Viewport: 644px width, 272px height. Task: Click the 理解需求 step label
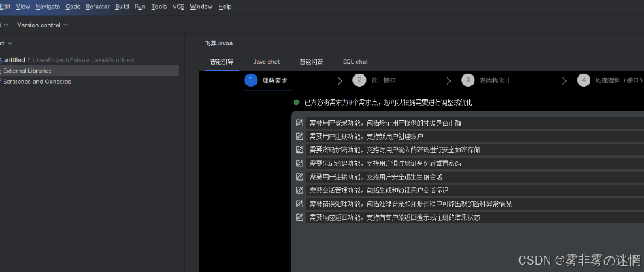pos(274,80)
